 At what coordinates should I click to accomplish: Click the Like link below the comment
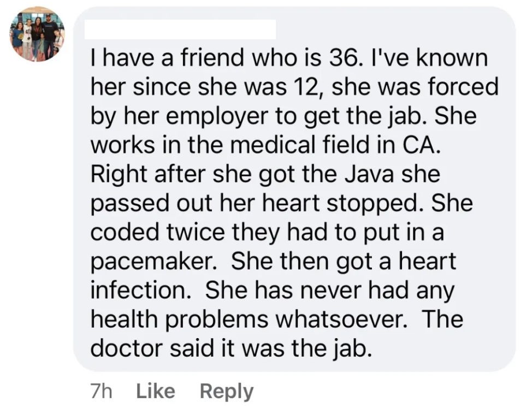tap(155, 391)
